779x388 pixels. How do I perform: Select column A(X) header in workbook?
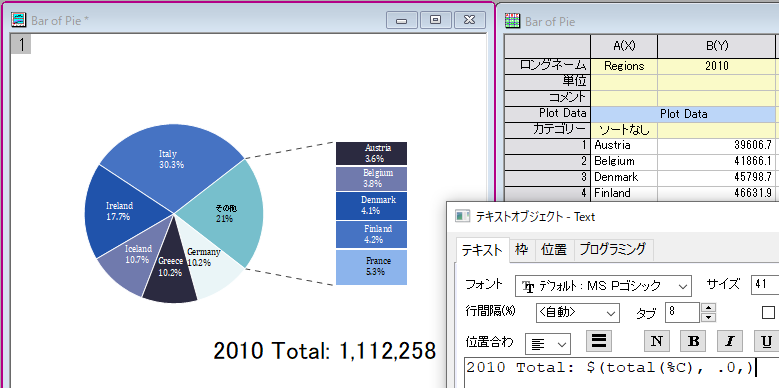624,46
